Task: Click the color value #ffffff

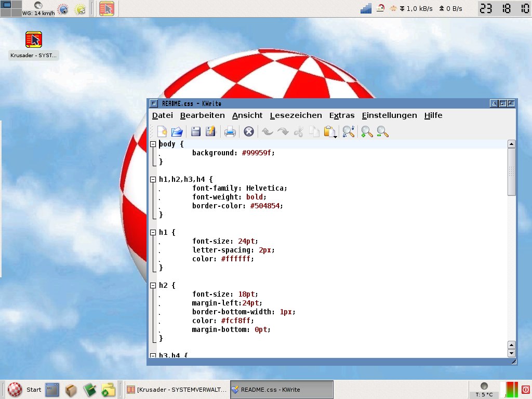Action: pyautogui.click(x=237, y=259)
